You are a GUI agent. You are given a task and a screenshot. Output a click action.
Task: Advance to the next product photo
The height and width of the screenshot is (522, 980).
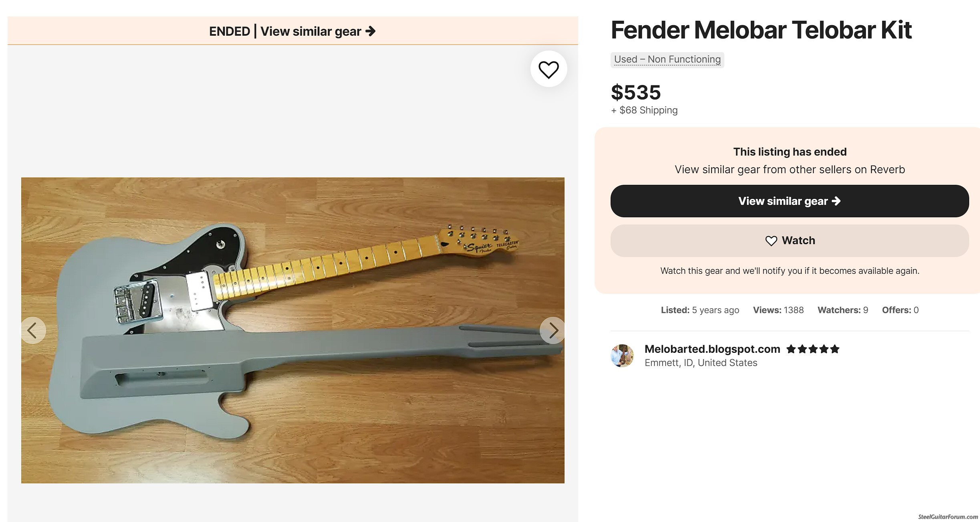pos(553,330)
